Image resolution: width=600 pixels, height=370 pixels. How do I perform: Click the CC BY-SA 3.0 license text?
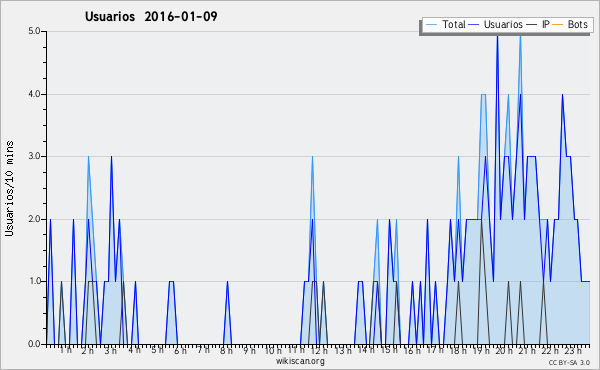coord(569,362)
